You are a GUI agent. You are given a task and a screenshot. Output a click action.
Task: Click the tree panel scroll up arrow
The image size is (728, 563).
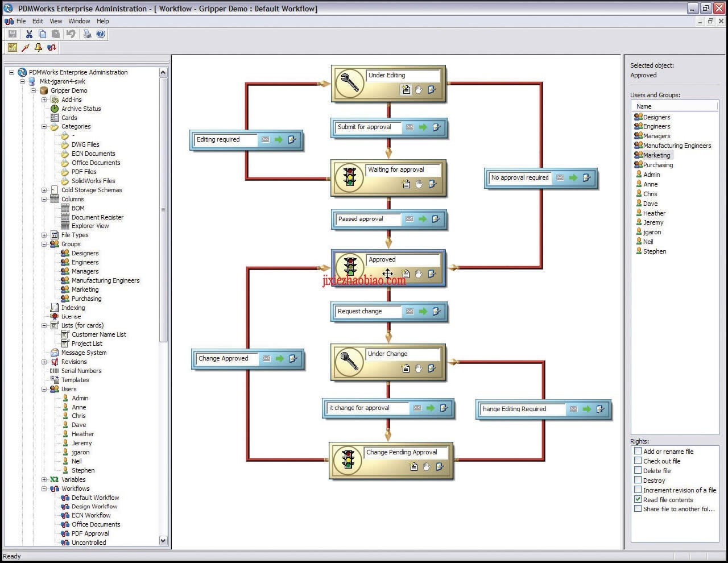tap(163, 73)
